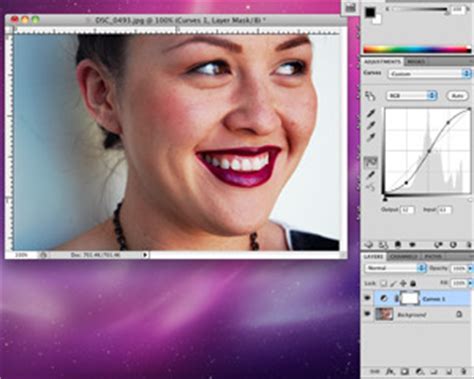Toggle lock image pixels brush icon
The height and width of the screenshot is (379, 474).
(393, 284)
